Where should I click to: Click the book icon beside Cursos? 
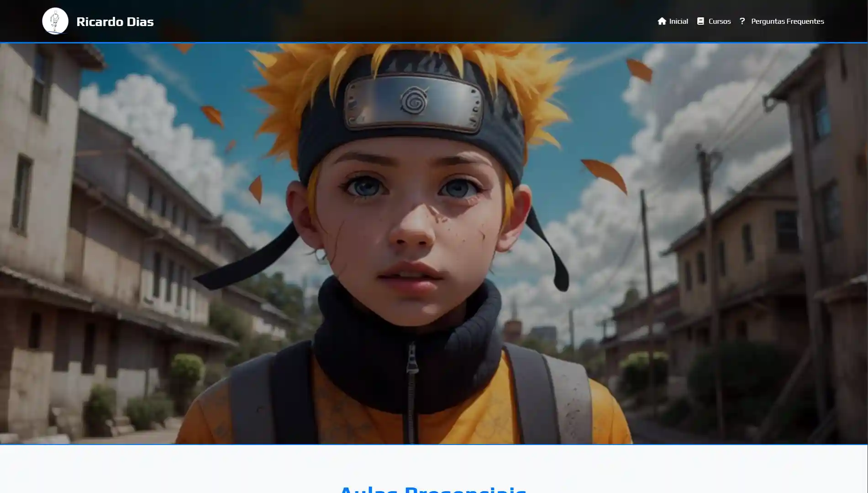(700, 21)
